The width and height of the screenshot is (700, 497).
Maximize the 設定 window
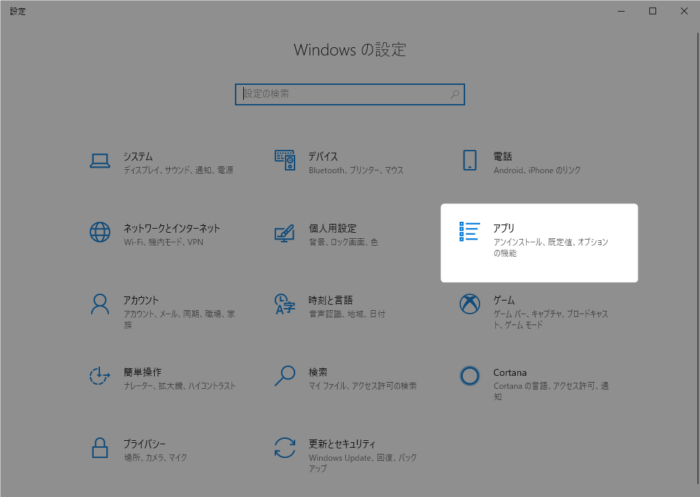pos(652,11)
